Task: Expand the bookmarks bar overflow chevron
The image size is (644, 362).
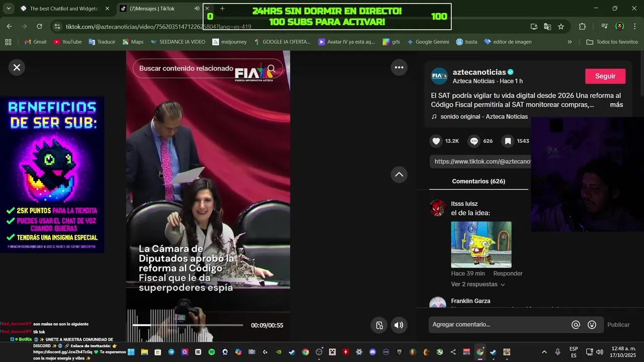Action: tap(570, 42)
